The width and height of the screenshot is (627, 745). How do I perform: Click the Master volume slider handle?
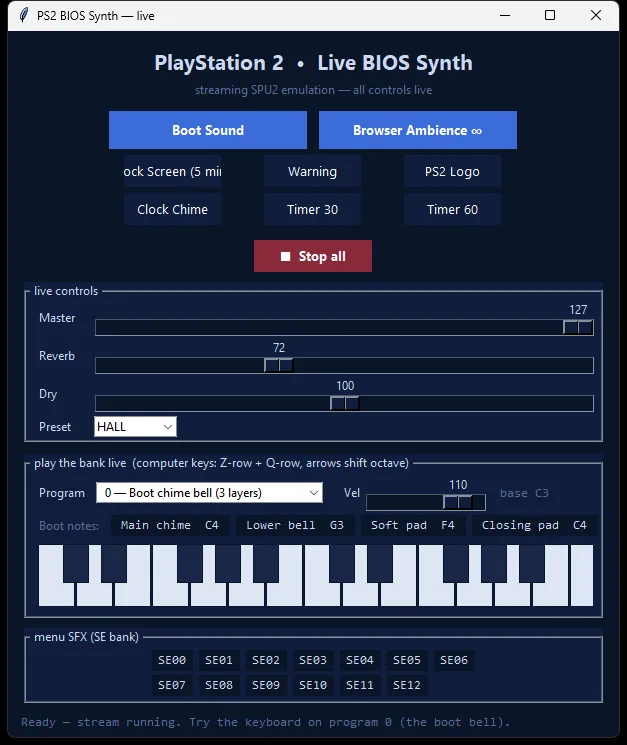tap(578, 327)
